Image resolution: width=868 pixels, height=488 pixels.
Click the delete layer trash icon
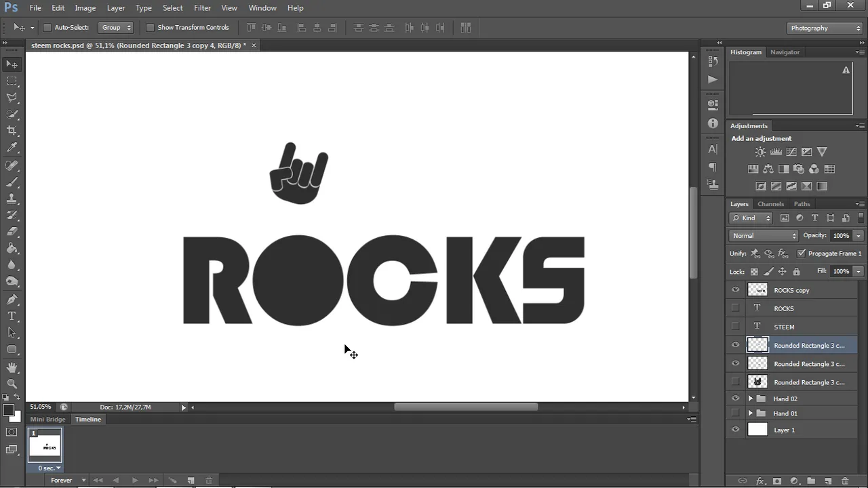pyautogui.click(x=845, y=481)
